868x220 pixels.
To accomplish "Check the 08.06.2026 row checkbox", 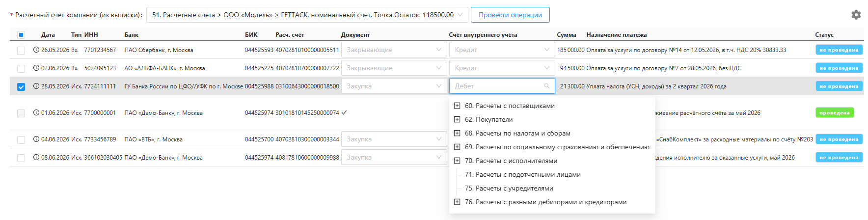I will (x=21, y=158).
